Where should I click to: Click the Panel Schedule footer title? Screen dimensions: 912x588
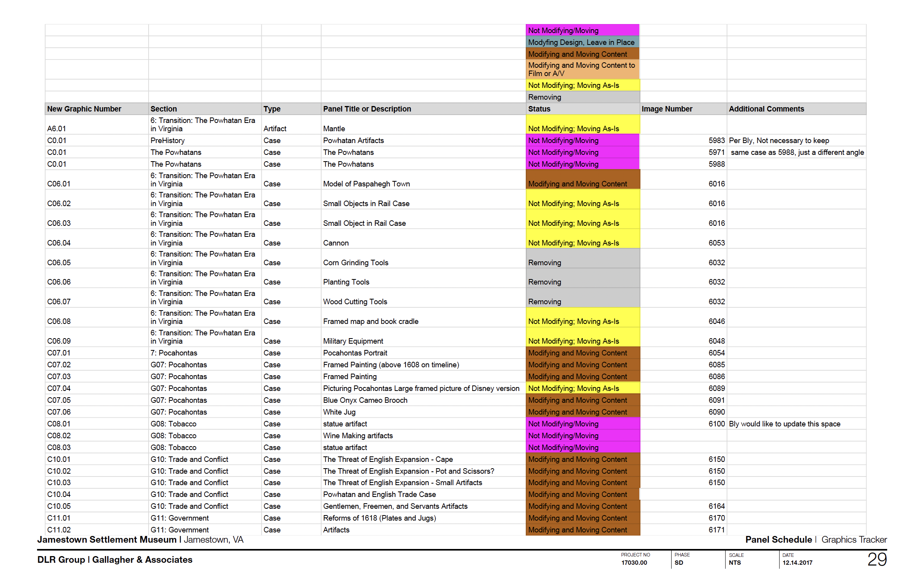point(778,540)
